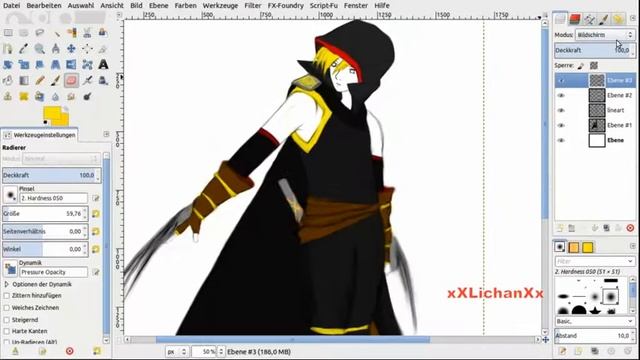The height and width of the screenshot is (360, 640).
Task: Select the Measure compass tool
Action: (56, 49)
